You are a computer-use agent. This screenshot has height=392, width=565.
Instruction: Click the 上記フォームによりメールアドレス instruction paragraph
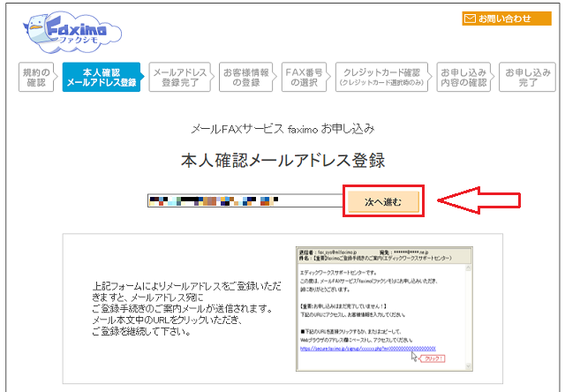(x=186, y=309)
